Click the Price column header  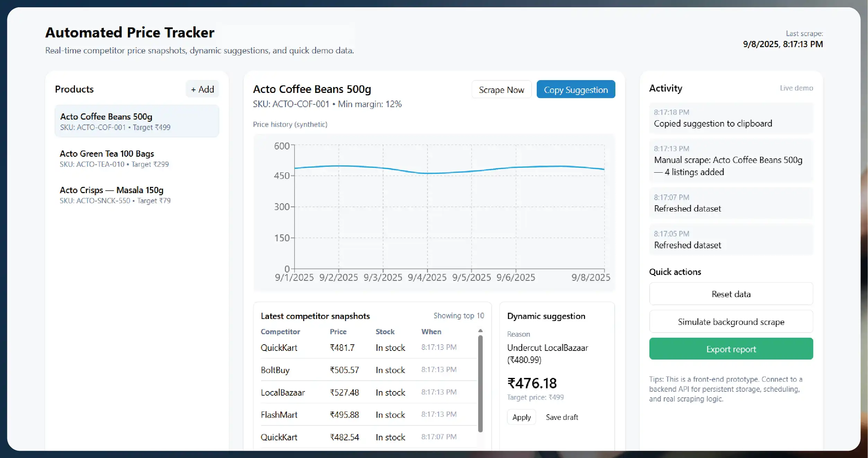(x=338, y=331)
